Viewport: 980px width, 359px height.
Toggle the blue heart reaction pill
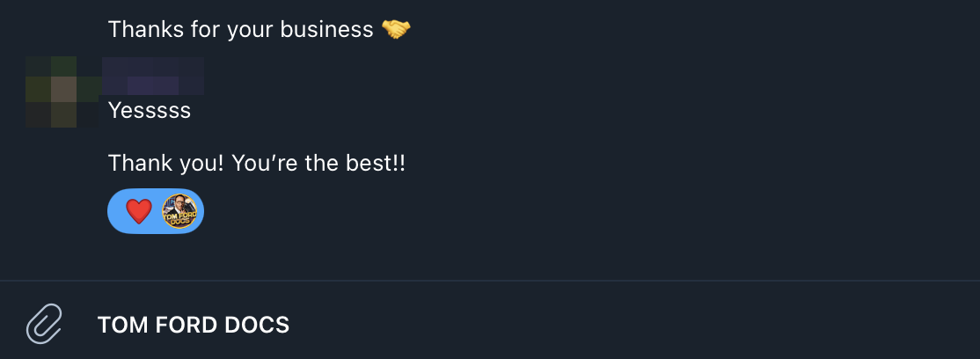pyautogui.click(x=157, y=212)
